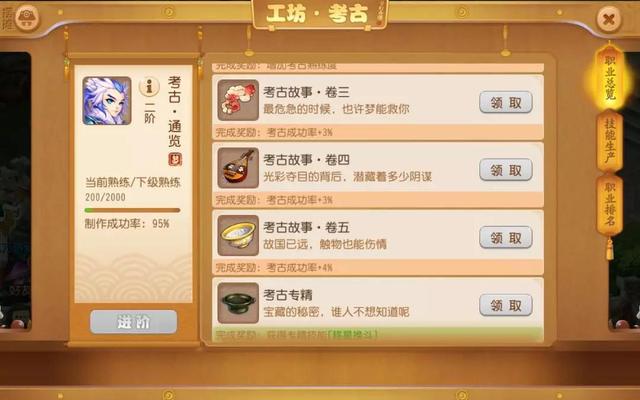Click the lute icon for 卷四
The height and width of the screenshot is (400, 640).
(238, 168)
